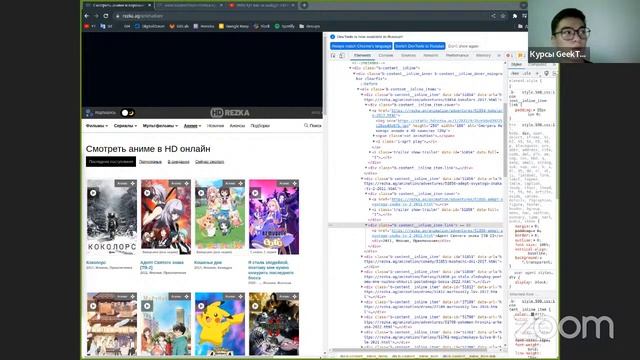Open the YouTube bookmark icon
Viewport: 640px width, 360px height.
(87, 26)
